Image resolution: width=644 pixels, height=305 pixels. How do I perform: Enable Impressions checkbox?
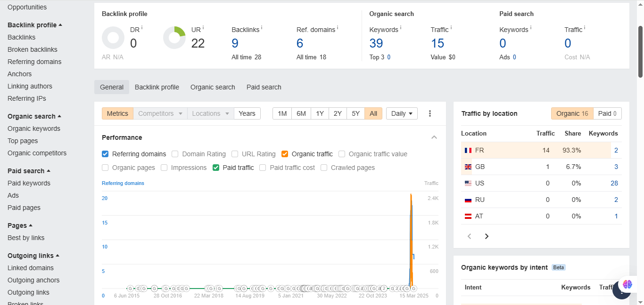coord(164,168)
